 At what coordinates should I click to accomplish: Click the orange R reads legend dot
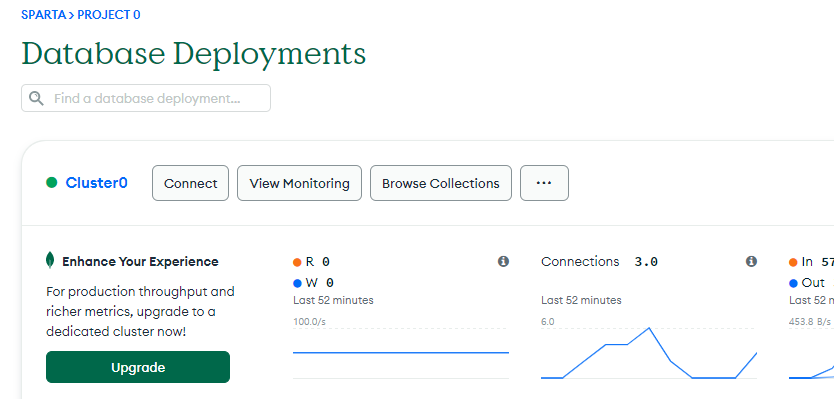(297, 262)
